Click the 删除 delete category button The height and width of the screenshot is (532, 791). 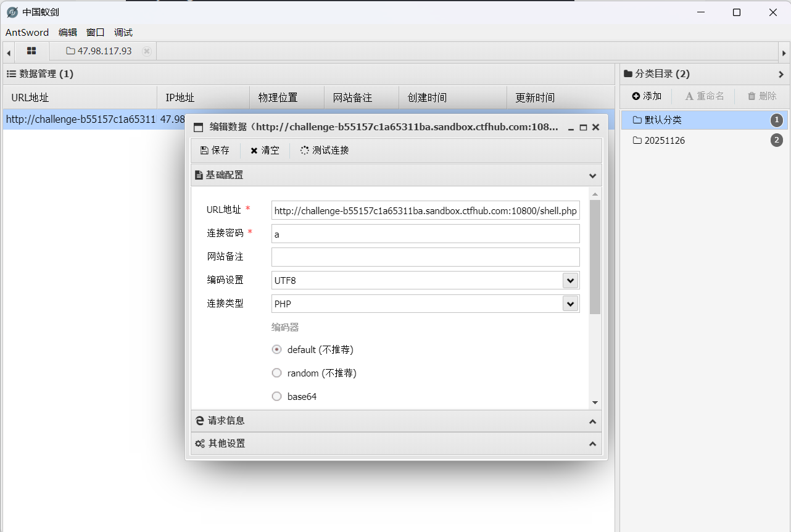[762, 96]
